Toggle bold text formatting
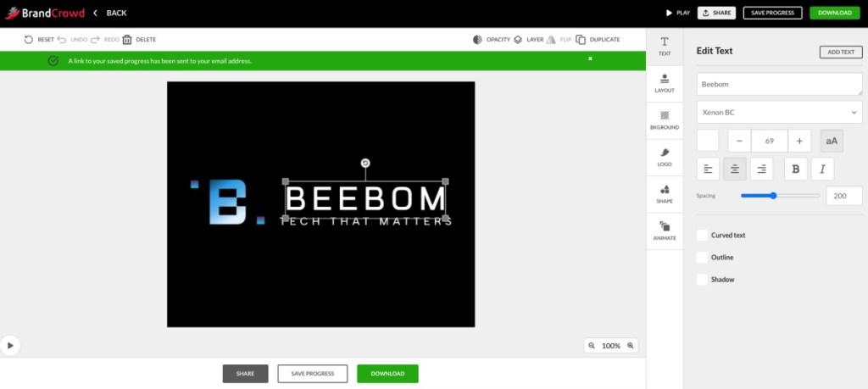Image resolution: width=868 pixels, height=389 pixels. [796, 169]
